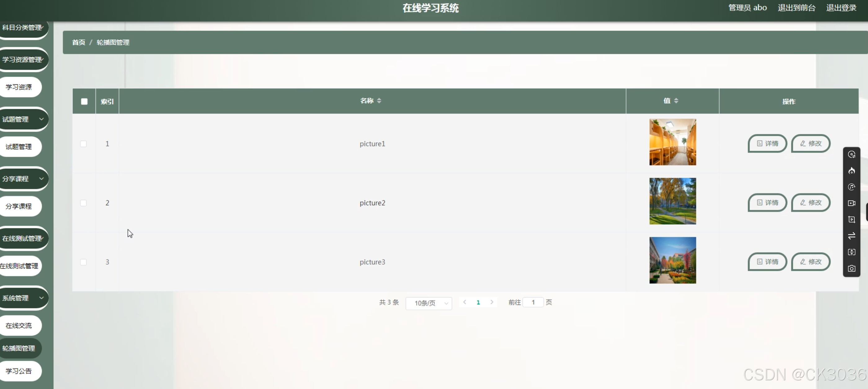868x389 pixels.
Task: Tick the checkbox for picture1 row
Action: [x=83, y=144]
